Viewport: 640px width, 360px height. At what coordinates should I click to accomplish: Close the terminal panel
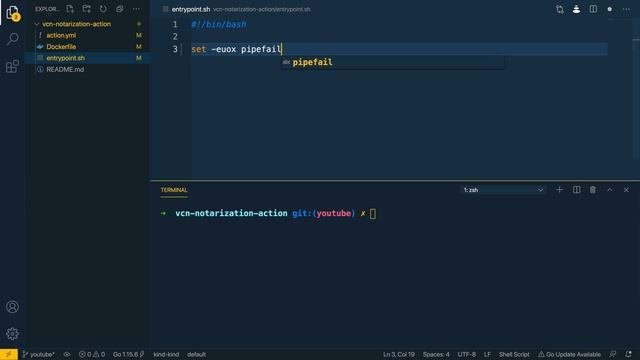pos(626,190)
